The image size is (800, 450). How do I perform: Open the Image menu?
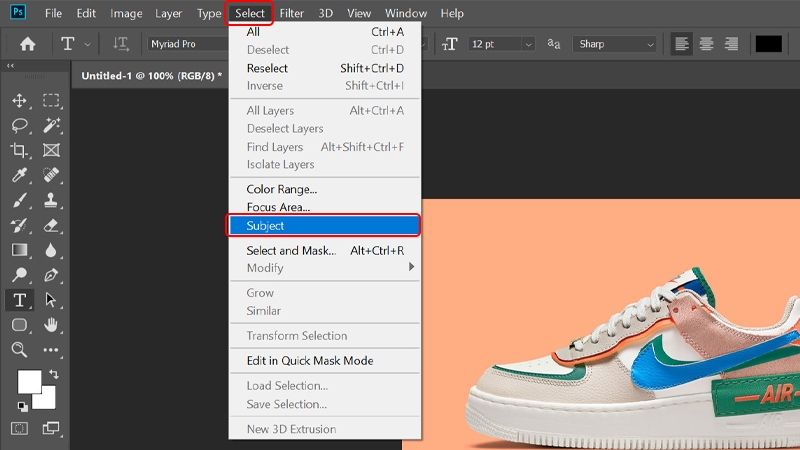126,13
